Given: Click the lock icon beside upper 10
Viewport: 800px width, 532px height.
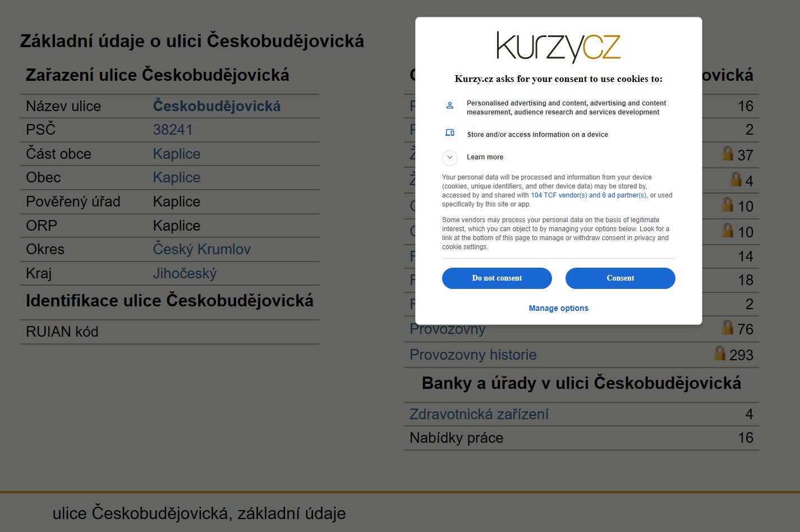Looking at the screenshot, I should 728,204.
